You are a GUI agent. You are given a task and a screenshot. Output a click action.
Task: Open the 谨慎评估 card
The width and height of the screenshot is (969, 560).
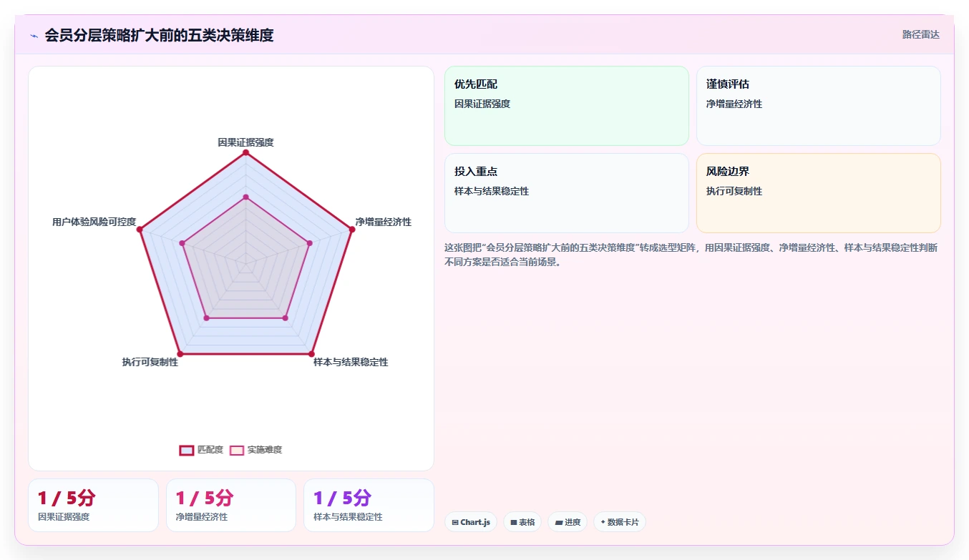tap(819, 106)
